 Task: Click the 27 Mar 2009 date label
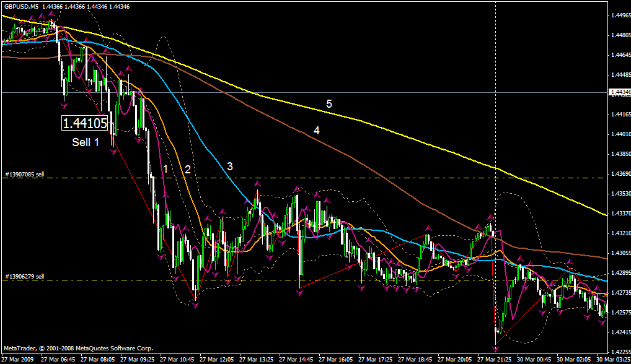point(19,359)
